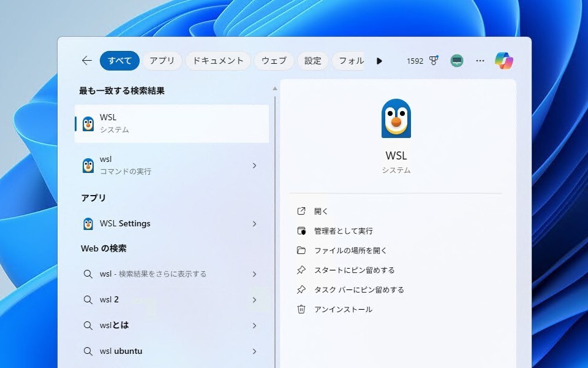Click the shield icon beside 管理者として実行
The height and width of the screenshot is (368, 588).
click(x=301, y=231)
